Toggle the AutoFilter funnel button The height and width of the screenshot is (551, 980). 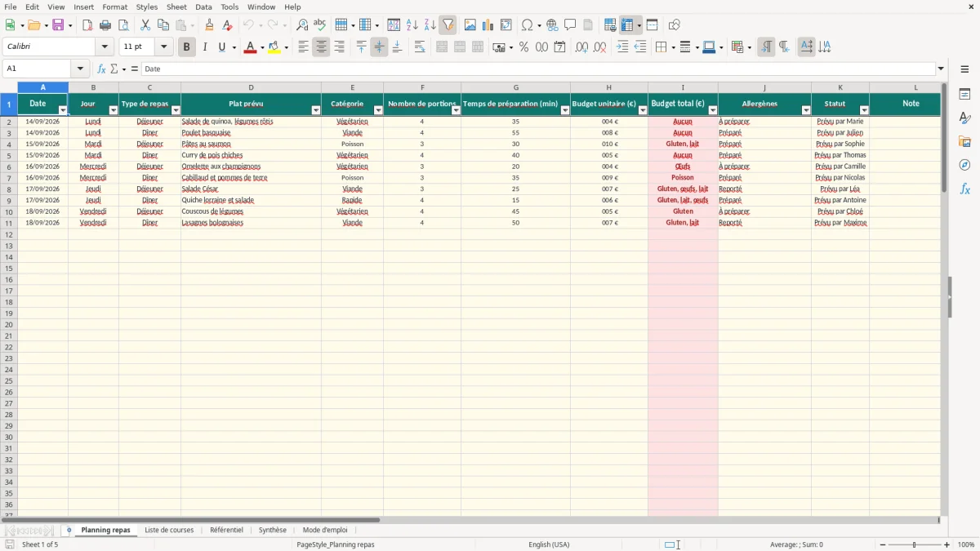[448, 25]
